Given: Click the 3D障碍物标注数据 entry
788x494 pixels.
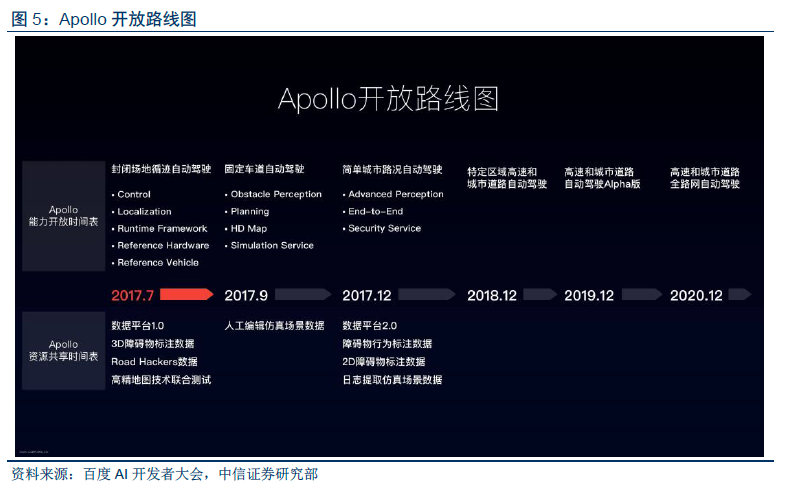Looking at the screenshot, I should (153, 344).
